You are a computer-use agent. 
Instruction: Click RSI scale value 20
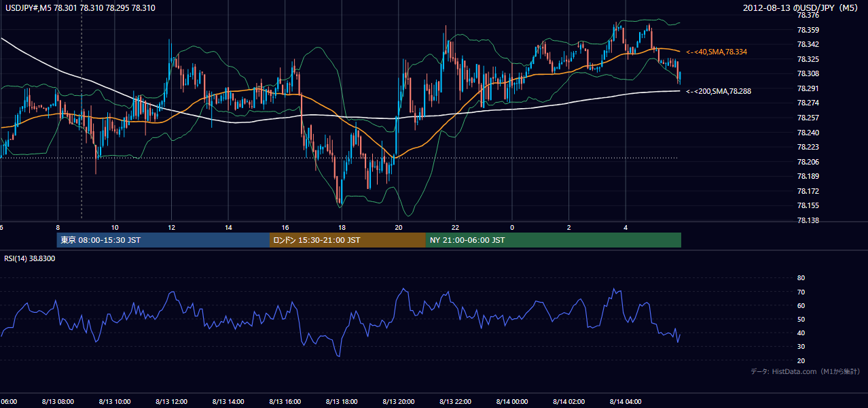(x=801, y=360)
